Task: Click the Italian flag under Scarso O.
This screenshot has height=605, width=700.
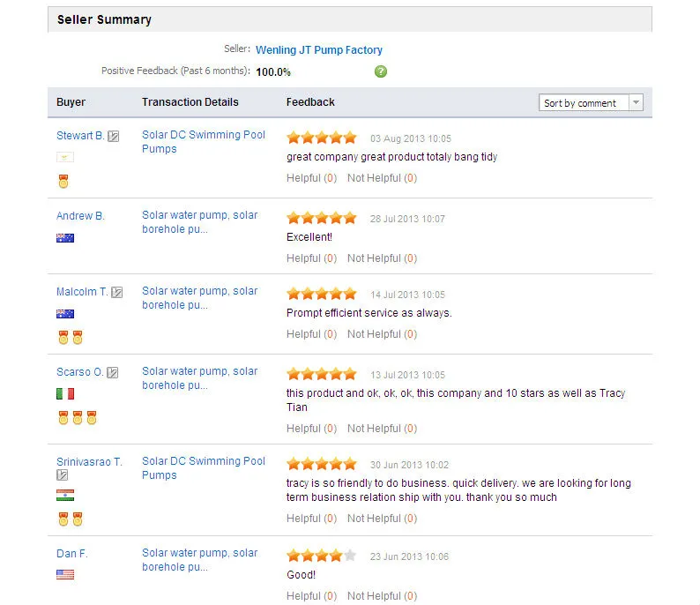Action: pos(65,394)
